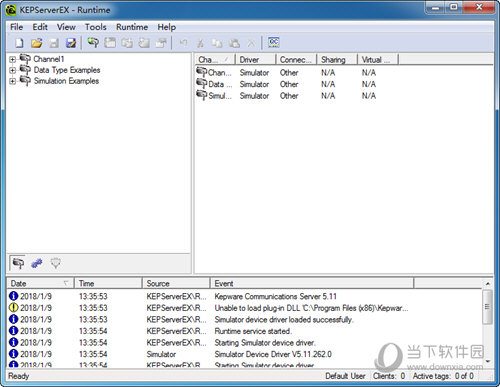Select 'Simulator Device Driver V5.11.262.0' event
The image size is (500, 387).
tap(245, 354)
